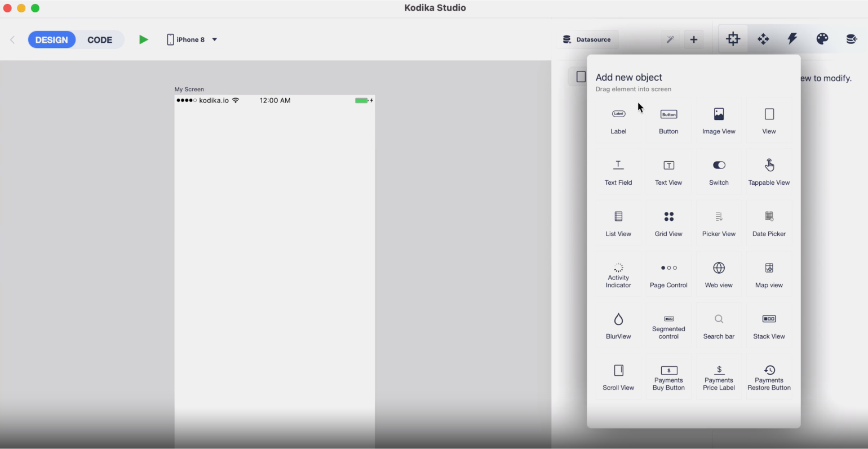Switch to DESIGN mode
This screenshot has width=868, height=449.
click(52, 39)
